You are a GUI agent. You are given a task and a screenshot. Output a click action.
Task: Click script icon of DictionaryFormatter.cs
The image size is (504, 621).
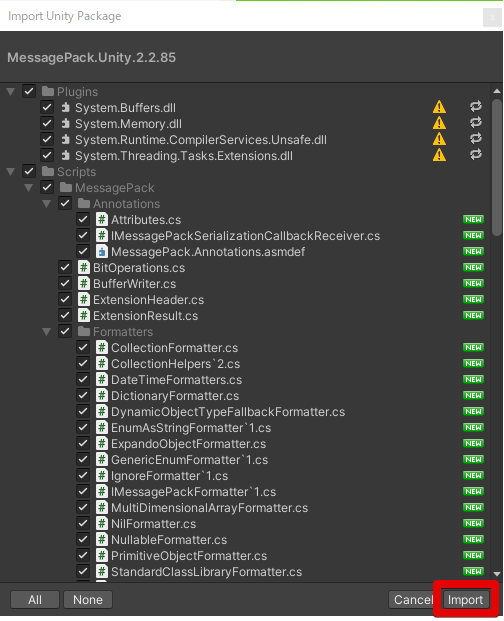(x=102, y=395)
